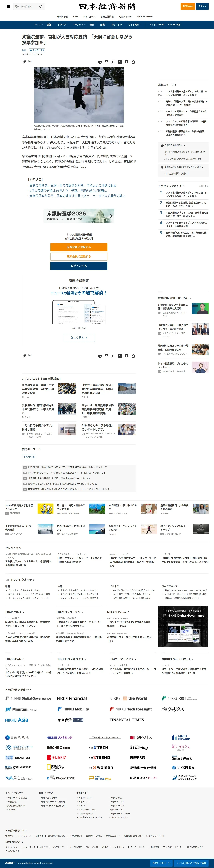
Task: Open the LIVE menu item
Action: click(x=76, y=17)
